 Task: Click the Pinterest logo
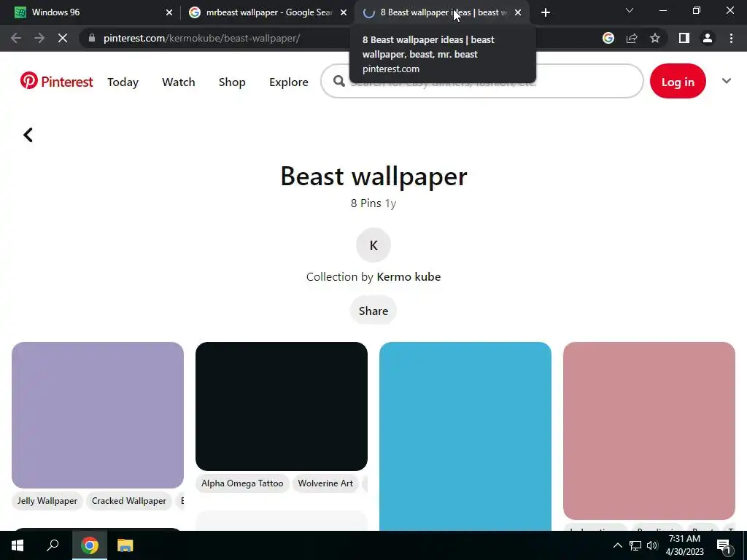point(56,82)
